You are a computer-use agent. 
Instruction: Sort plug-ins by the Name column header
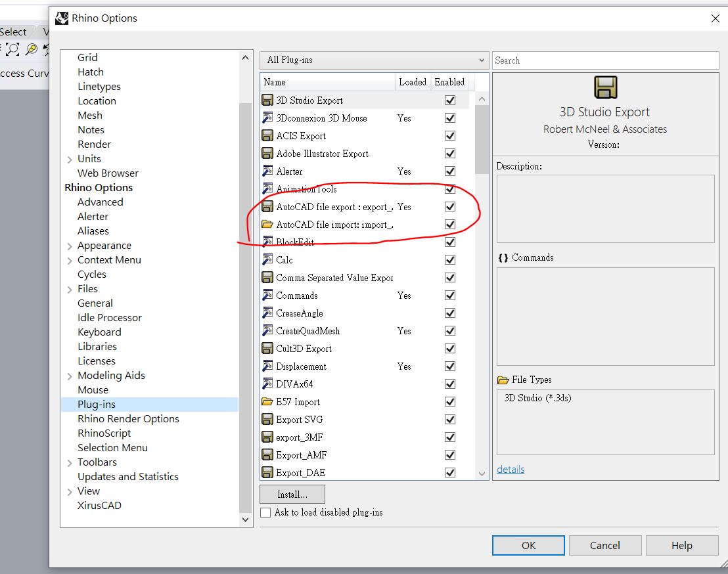[x=328, y=82]
